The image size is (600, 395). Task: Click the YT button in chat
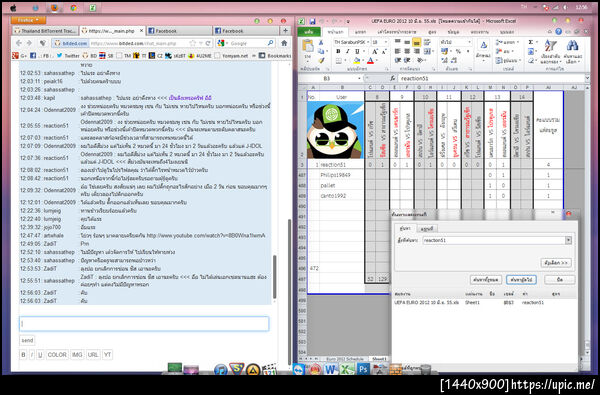pos(108,355)
